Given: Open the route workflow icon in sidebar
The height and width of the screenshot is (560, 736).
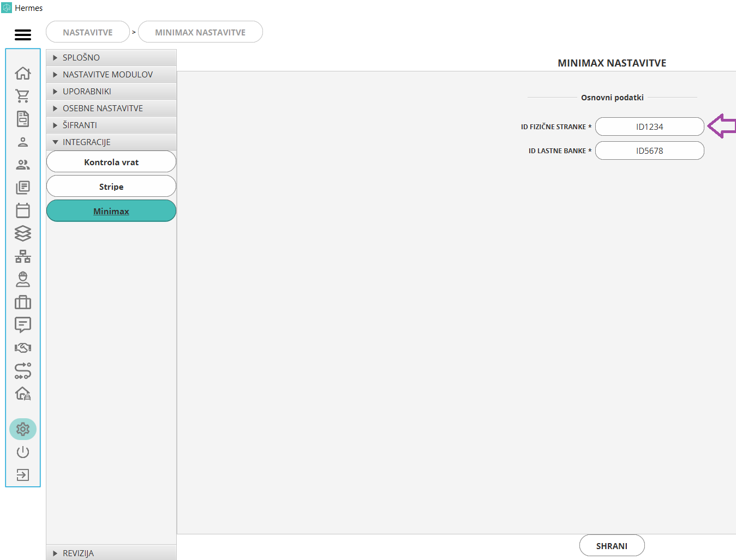Looking at the screenshot, I should pyautogui.click(x=23, y=371).
